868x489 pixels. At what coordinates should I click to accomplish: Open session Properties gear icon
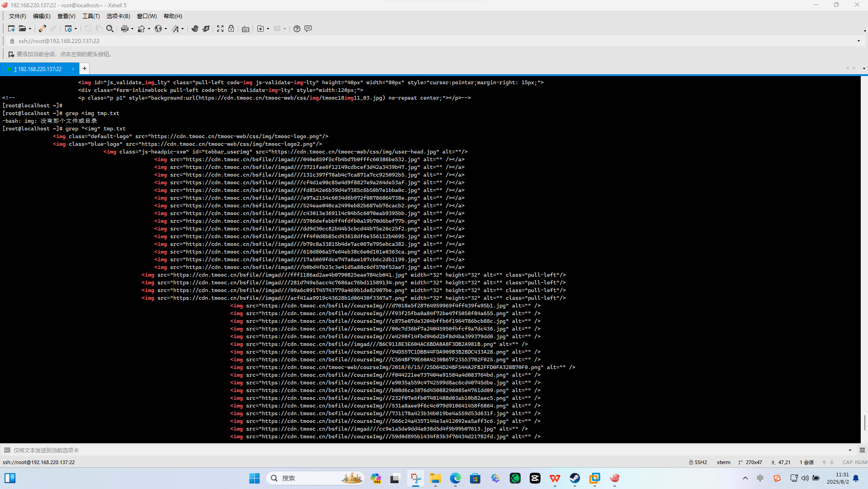coord(68,29)
